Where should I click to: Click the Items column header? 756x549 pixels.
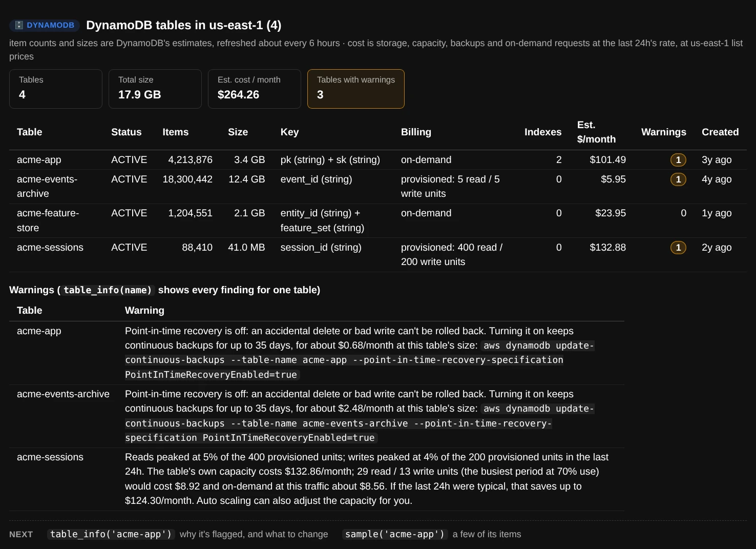click(176, 132)
